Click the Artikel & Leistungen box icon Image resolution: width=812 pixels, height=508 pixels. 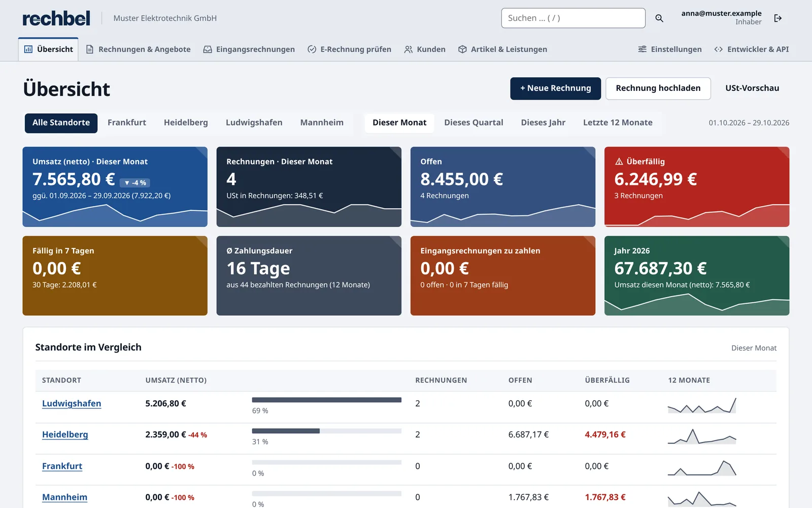click(462, 49)
